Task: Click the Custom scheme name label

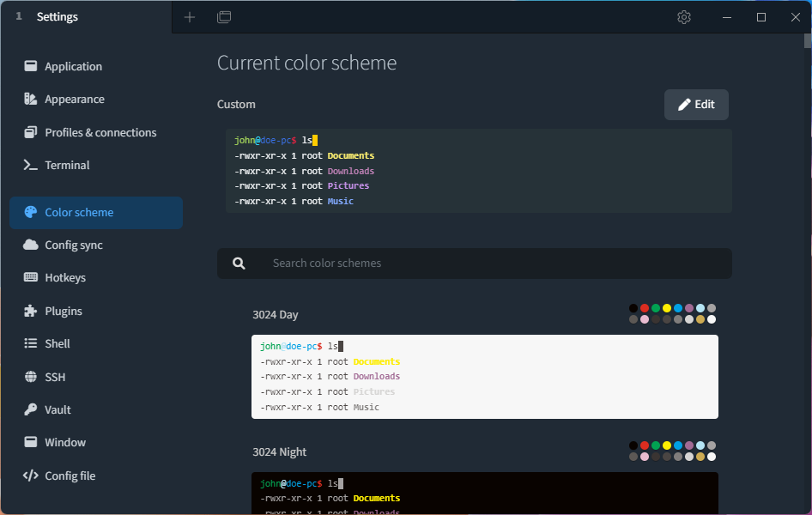Action: [236, 104]
